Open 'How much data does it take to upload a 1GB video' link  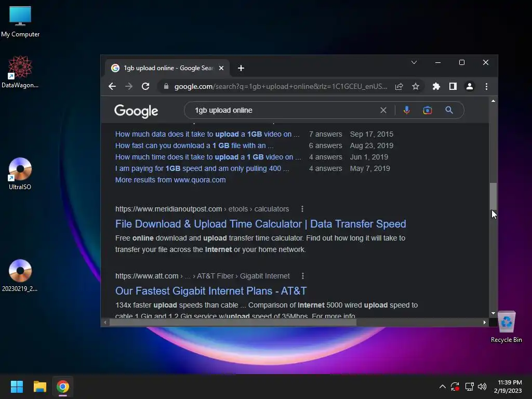tap(207, 134)
